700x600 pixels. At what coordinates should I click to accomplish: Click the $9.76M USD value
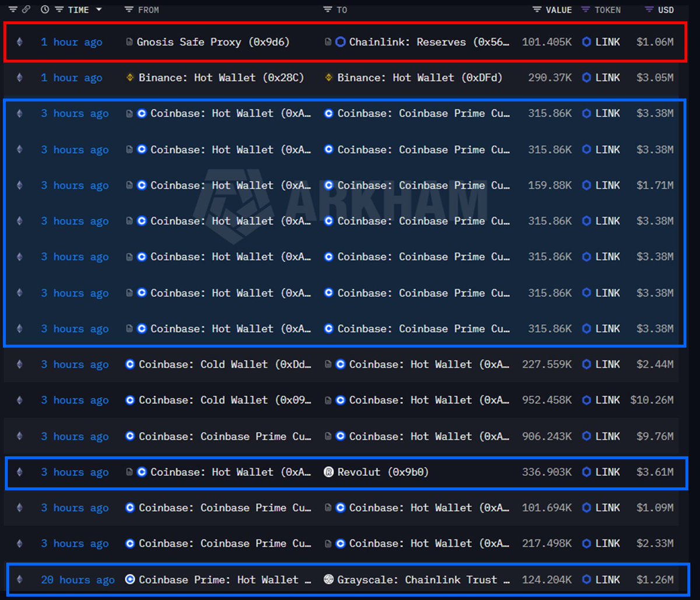pyautogui.click(x=655, y=436)
